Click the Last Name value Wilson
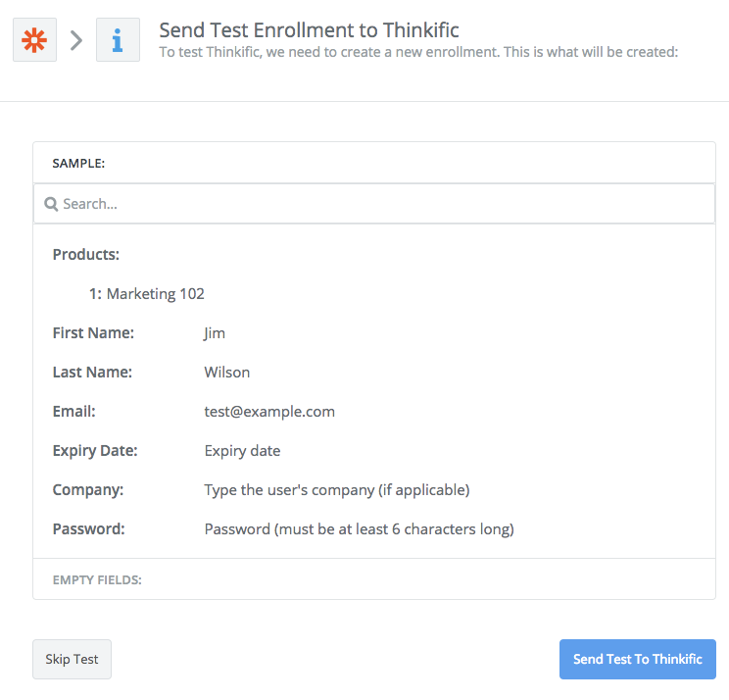729x700 pixels. [x=227, y=373]
